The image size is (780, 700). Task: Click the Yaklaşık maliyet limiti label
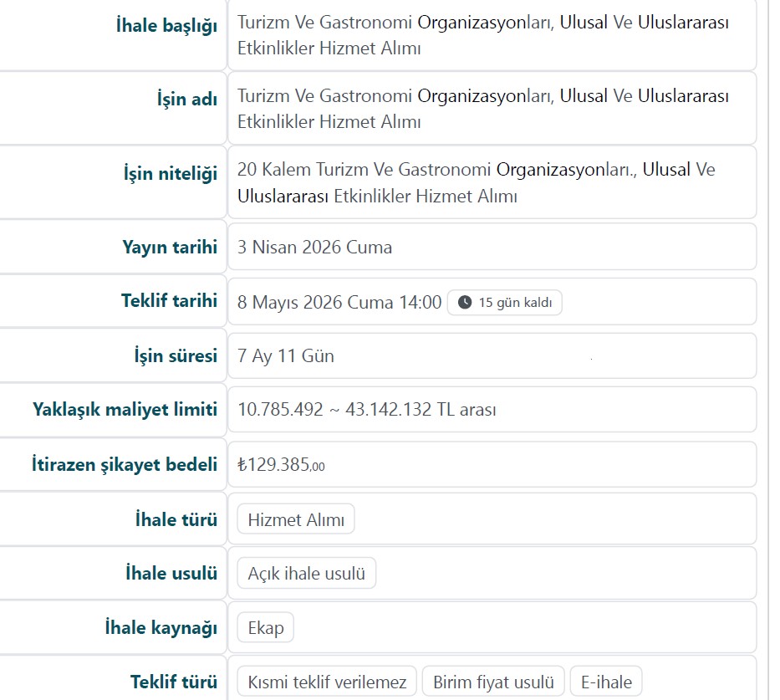tap(125, 410)
